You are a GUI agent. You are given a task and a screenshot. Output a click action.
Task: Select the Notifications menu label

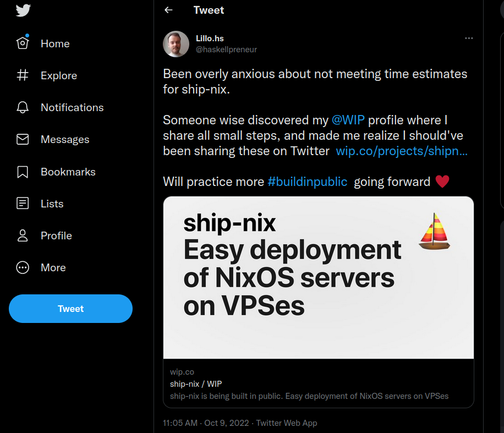pos(72,107)
